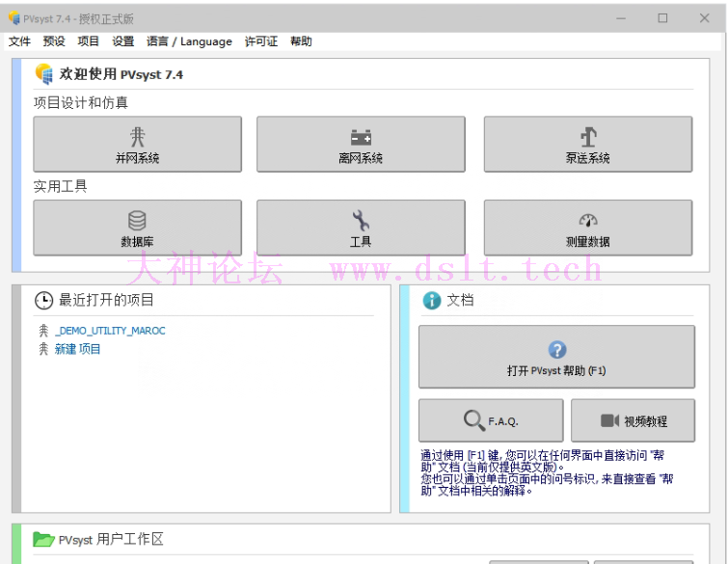Image resolution: width=728 pixels, height=564 pixels.
Task: Click the 项目设计和仿真 section label
Action: [x=81, y=102]
